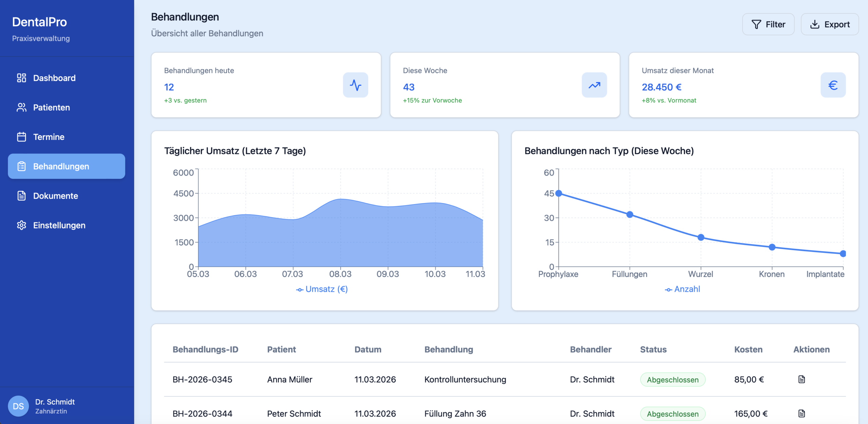Sort by Kosten column header
Screen dimensions: 868x424
pos(748,349)
